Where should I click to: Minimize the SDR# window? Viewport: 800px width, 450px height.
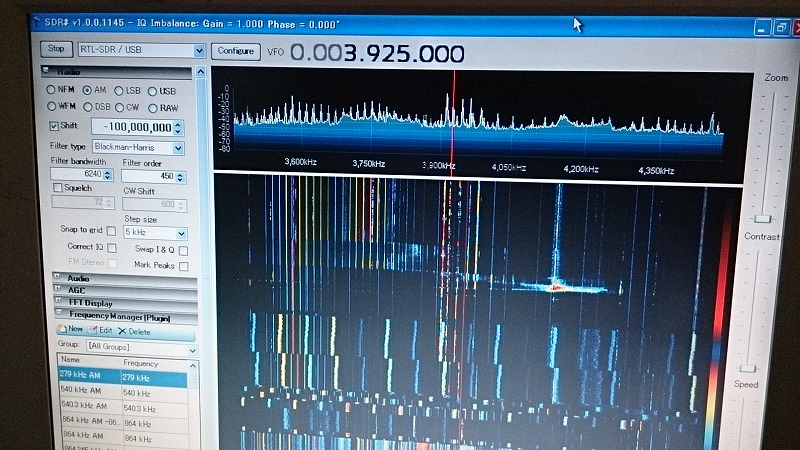(762, 28)
